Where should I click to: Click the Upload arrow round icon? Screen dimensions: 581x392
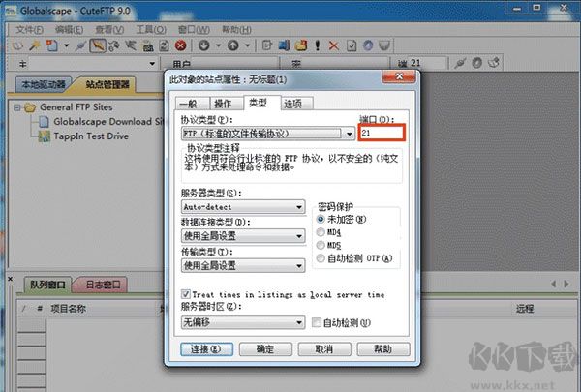click(232, 45)
